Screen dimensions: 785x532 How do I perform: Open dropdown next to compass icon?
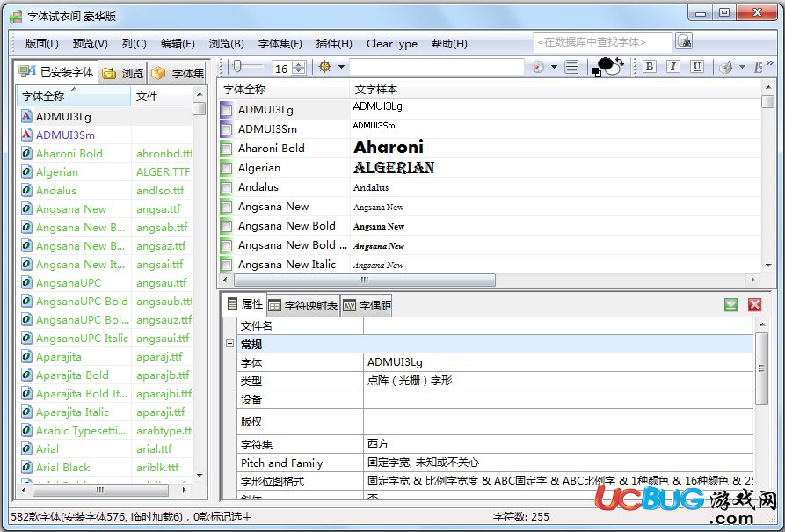pyautogui.click(x=554, y=67)
